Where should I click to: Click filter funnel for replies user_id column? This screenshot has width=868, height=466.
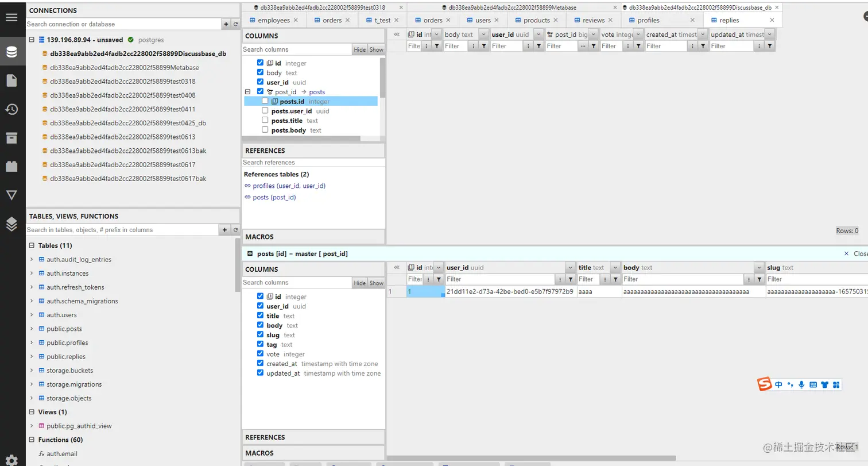click(x=538, y=46)
